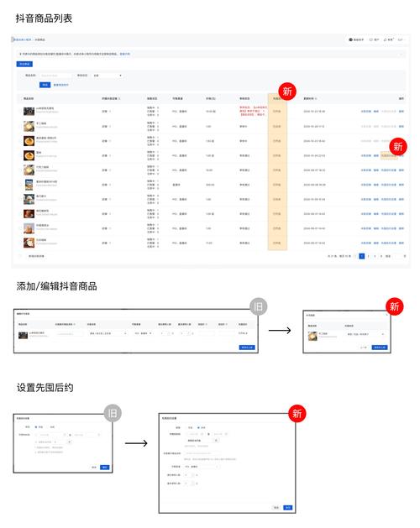The height and width of the screenshot is (528, 420).
Task: Click the start date field in the old settings dialog
Action: tap(51, 435)
